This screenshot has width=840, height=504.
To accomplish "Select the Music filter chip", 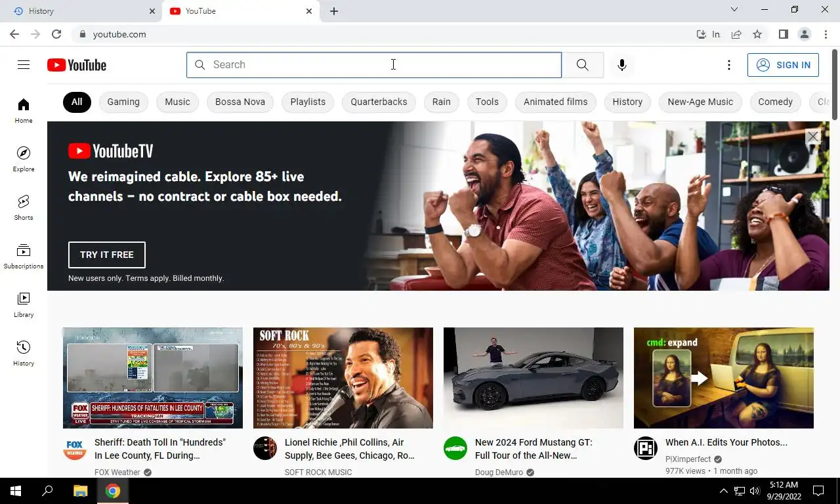I will (177, 102).
